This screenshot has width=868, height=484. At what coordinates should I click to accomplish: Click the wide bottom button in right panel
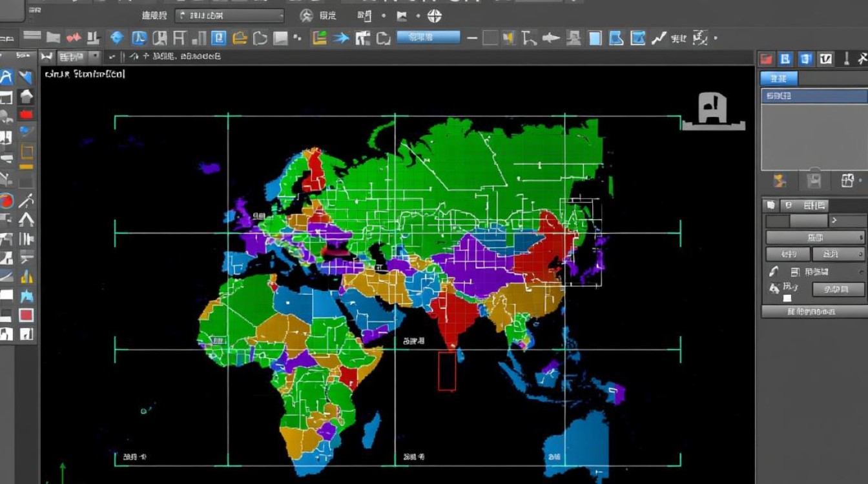point(814,312)
